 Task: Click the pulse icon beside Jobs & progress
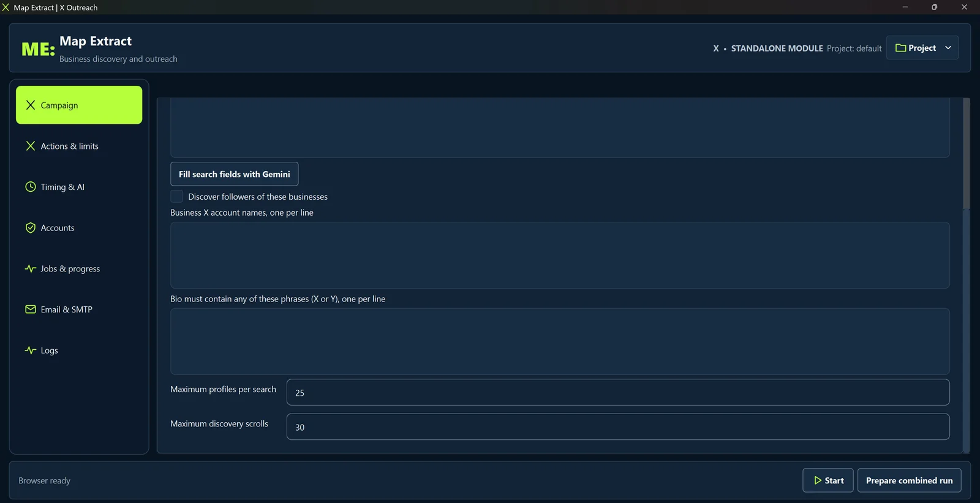pos(31,268)
